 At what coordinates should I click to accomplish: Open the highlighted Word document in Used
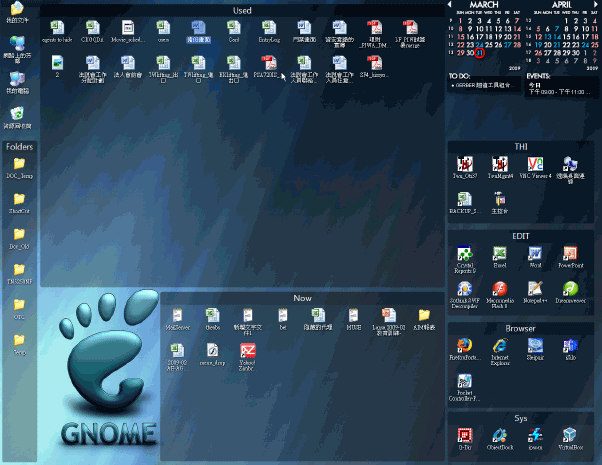pyautogui.click(x=198, y=31)
